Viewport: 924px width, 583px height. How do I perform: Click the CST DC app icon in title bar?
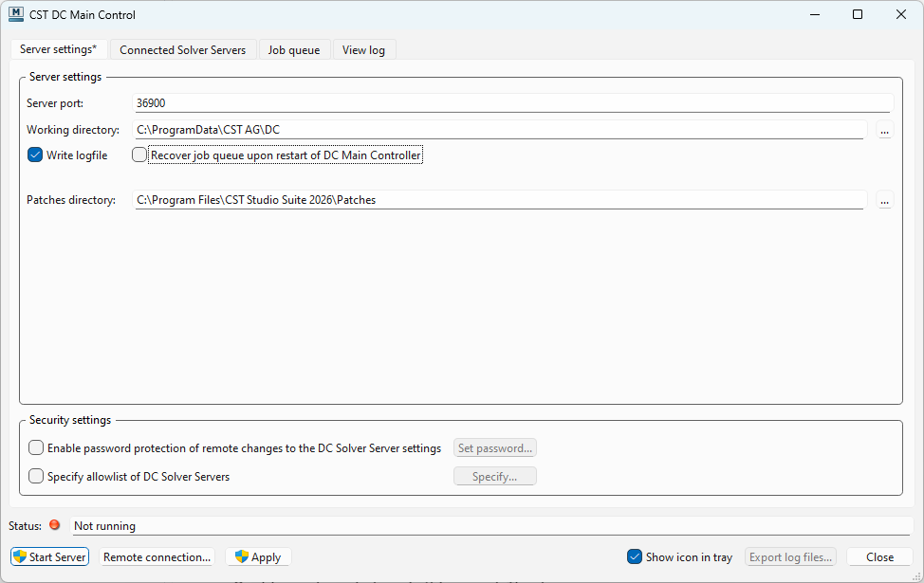[x=16, y=14]
